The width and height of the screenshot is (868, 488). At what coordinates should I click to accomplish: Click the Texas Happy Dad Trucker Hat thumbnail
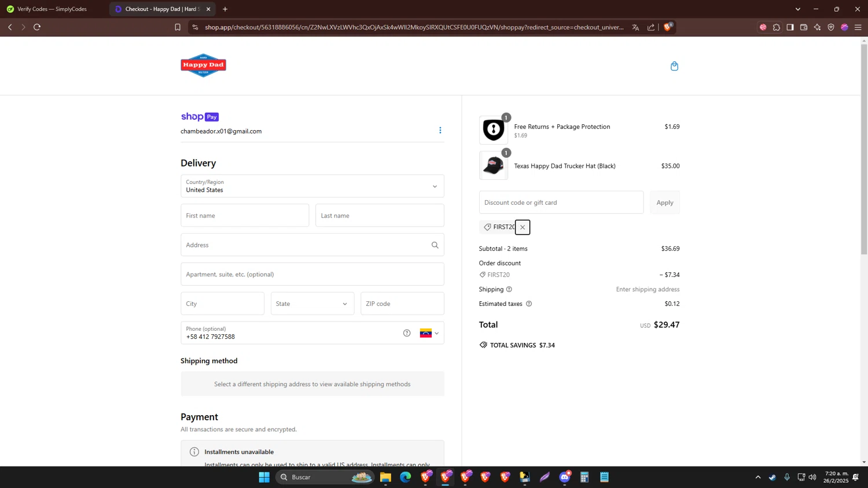click(494, 165)
